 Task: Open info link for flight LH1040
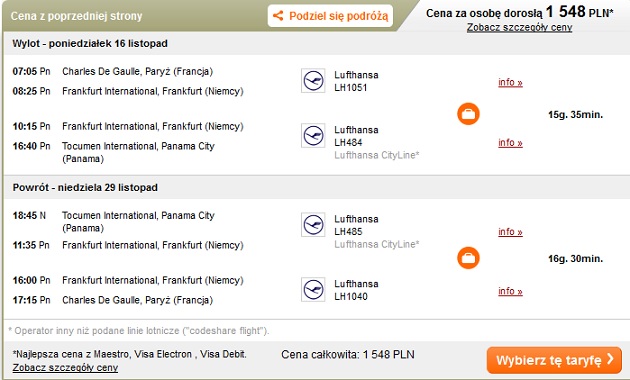coord(510,291)
